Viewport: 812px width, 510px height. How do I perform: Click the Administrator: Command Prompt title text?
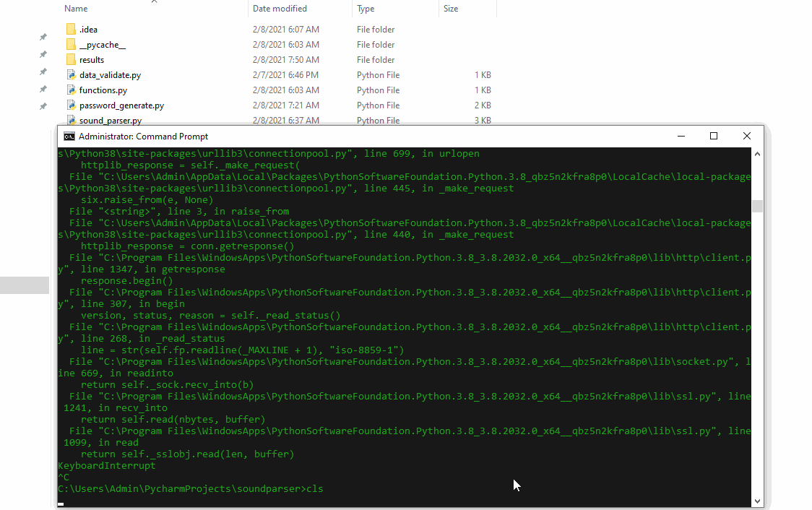click(x=143, y=137)
